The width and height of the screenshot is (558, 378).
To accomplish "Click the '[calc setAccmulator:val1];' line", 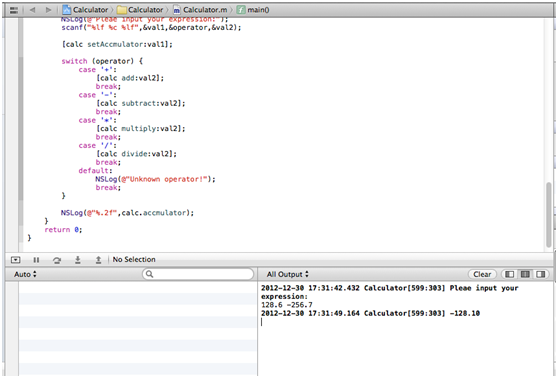I will point(117,44).
